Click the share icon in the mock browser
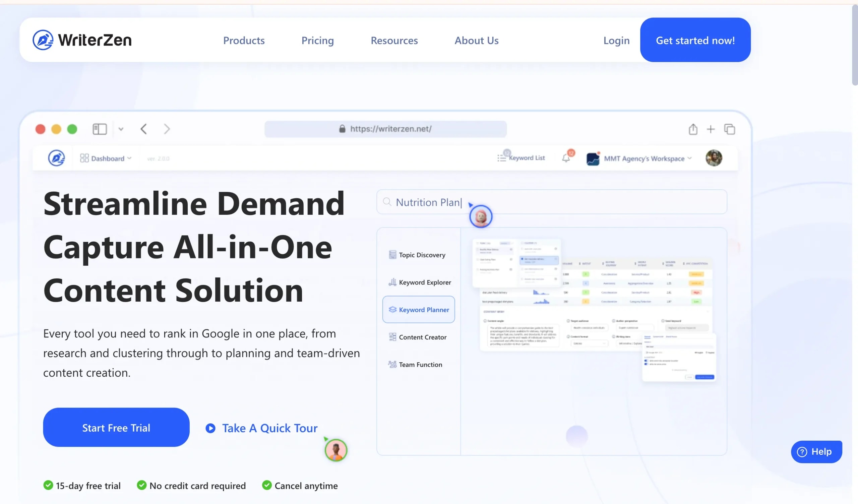This screenshot has height=504, width=858. (693, 129)
